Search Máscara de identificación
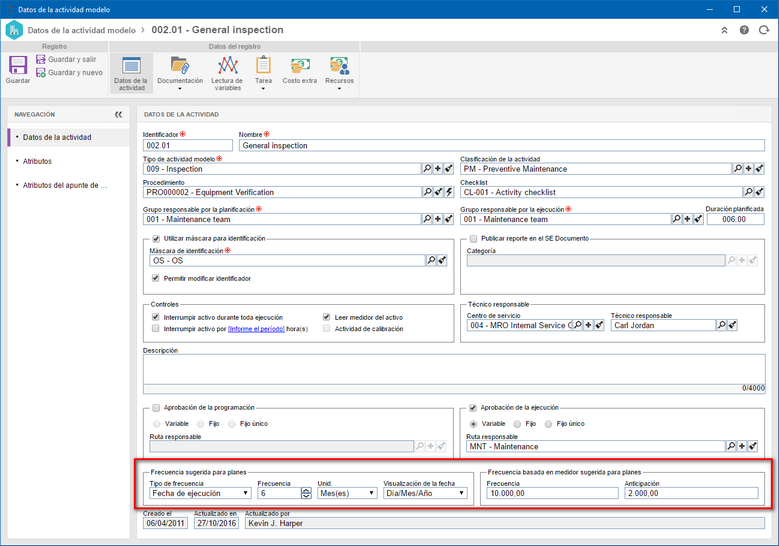 431,260
